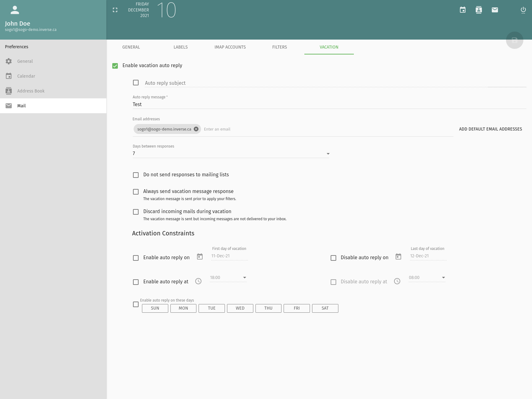Open the last day of vacation calendar picker
Screen dimensions: 532x399
click(398, 256)
